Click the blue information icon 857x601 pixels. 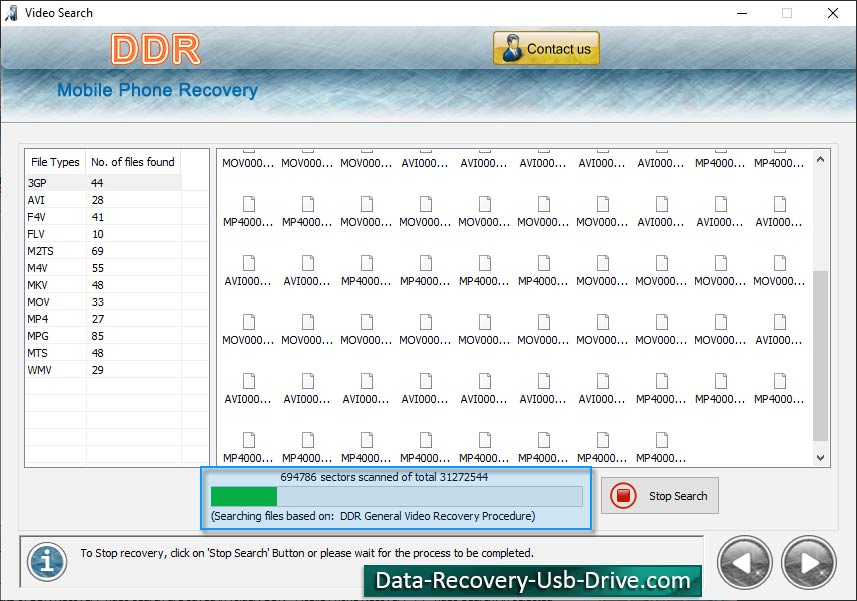tap(48, 561)
